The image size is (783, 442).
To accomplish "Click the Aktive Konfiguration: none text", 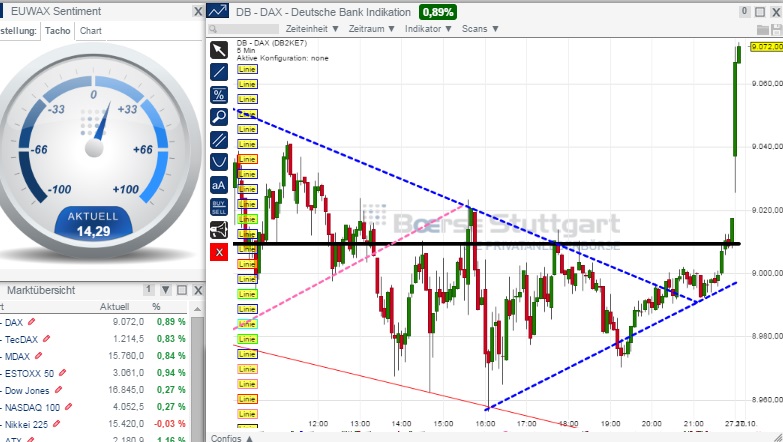I will pyautogui.click(x=283, y=58).
